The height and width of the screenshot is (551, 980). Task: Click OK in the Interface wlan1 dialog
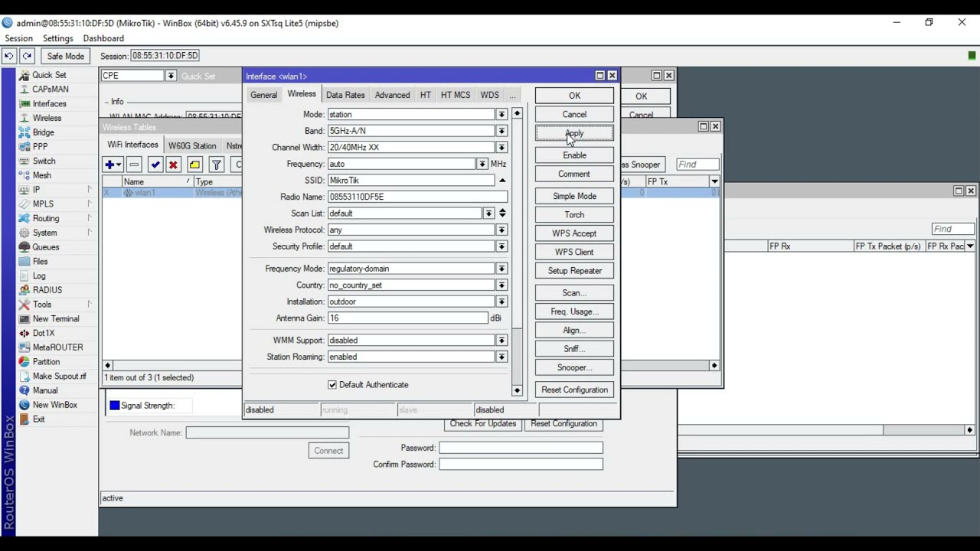[574, 96]
